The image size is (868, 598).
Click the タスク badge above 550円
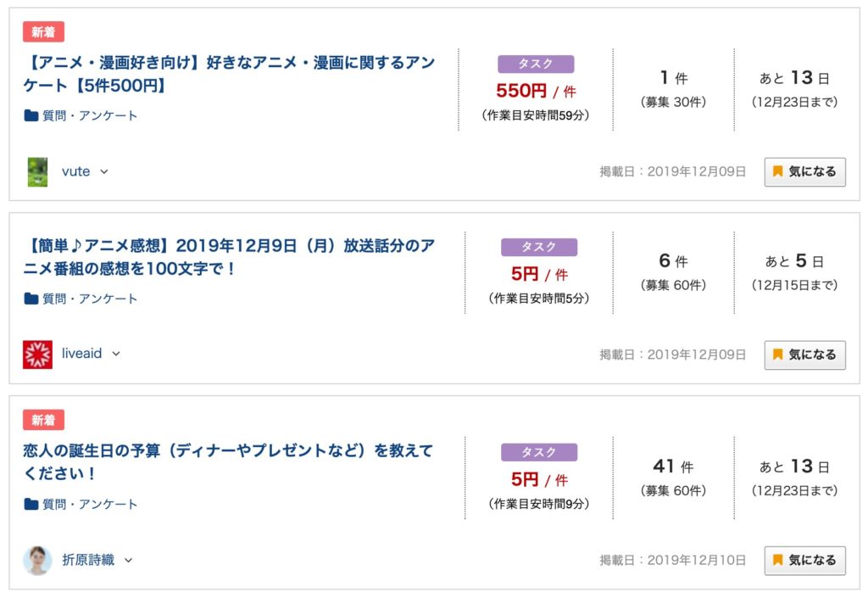pyautogui.click(x=536, y=64)
